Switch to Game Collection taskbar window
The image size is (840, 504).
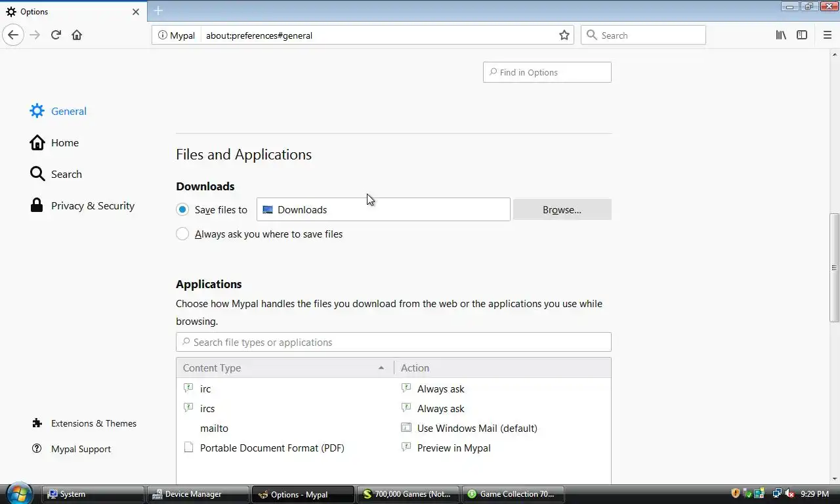coord(513,494)
